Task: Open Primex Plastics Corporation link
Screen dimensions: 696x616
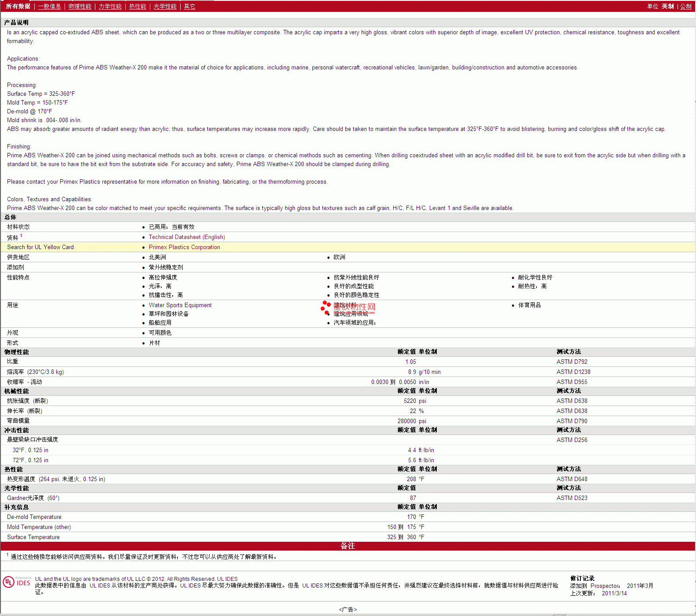Action: tap(184, 247)
